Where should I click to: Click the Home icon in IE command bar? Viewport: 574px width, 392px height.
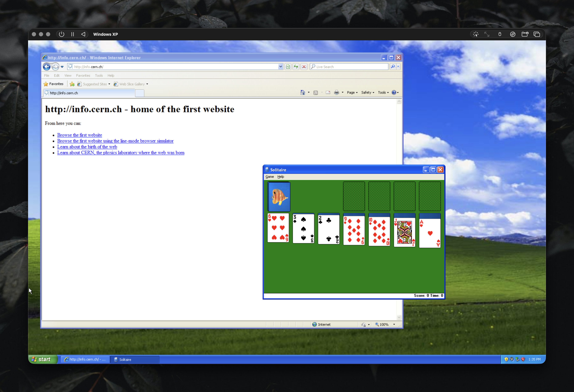point(303,93)
